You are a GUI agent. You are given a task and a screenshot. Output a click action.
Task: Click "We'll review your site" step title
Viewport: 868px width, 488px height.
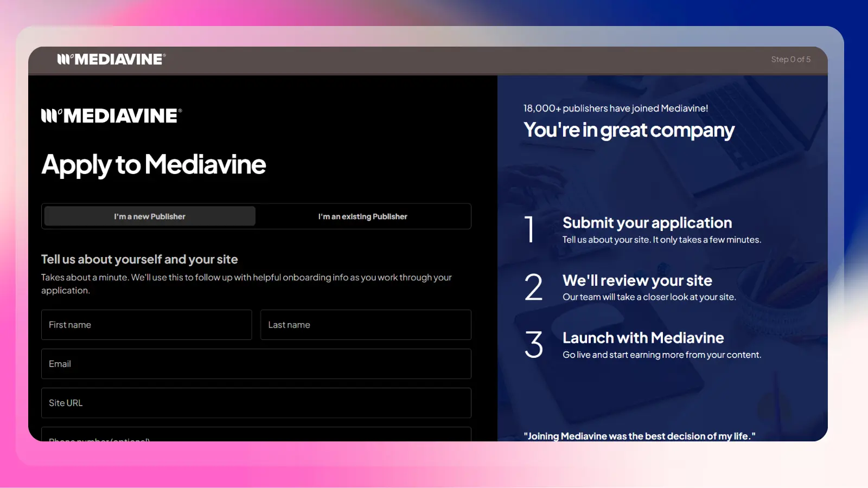[x=637, y=280]
